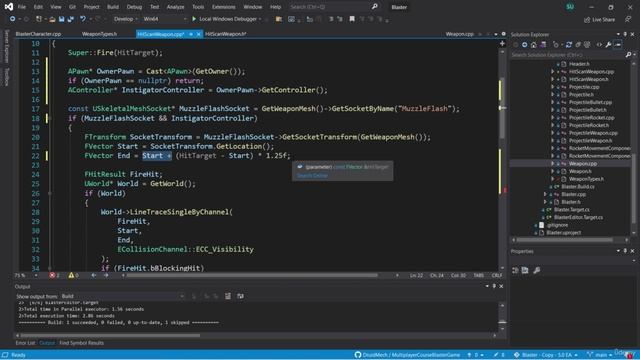Image resolution: width=640 pixels, height=360 pixels.
Task: Click the Show All Files icon
Action: [587, 44]
